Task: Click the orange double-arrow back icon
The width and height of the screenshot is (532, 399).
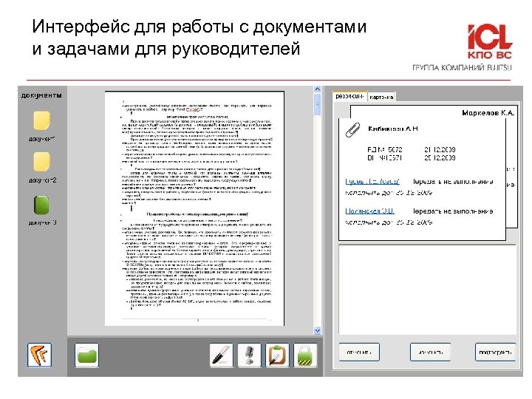Action: point(39,355)
